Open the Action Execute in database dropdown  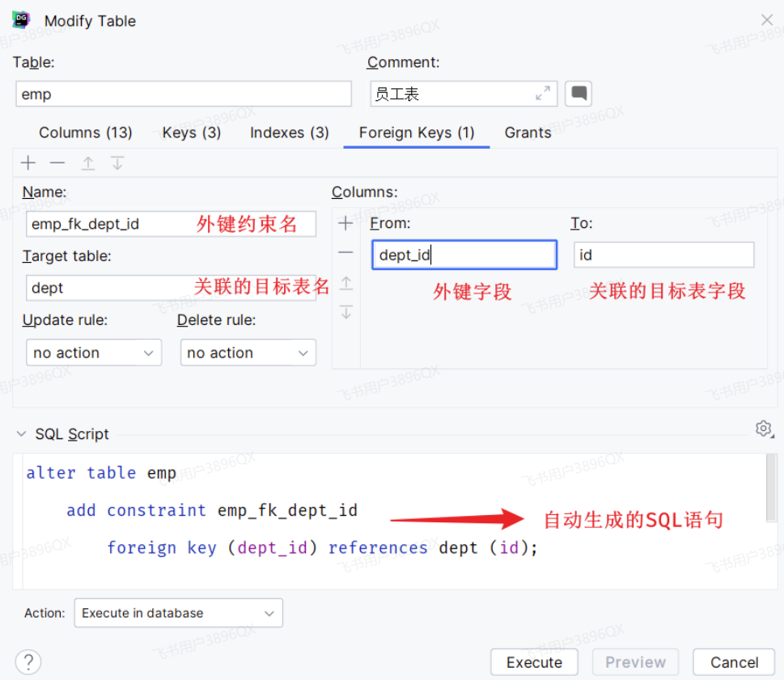(x=179, y=613)
